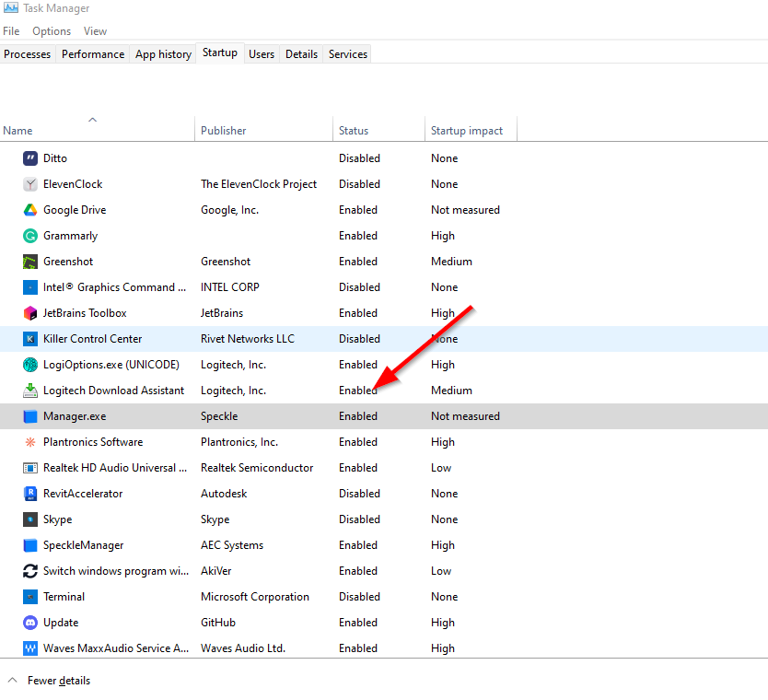
Task: Click the Waves Audio Ltd. publisher cell
Action: click(x=243, y=648)
